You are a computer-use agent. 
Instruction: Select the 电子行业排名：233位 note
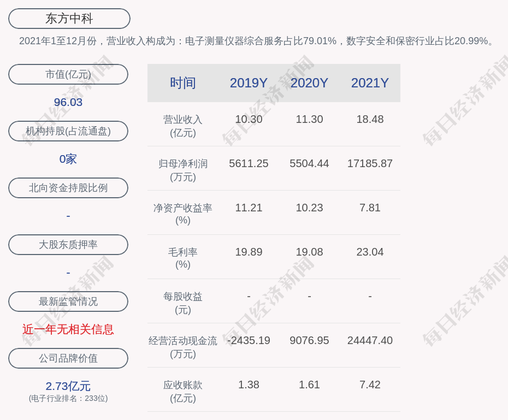pos(68,398)
